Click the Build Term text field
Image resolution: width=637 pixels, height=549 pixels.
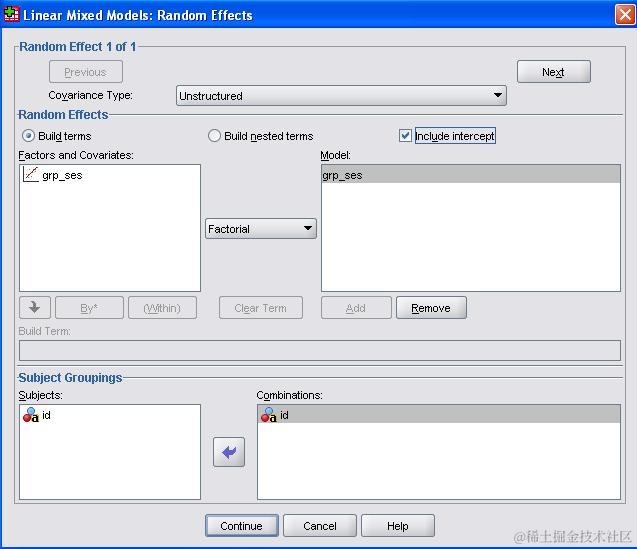pyautogui.click(x=320, y=350)
